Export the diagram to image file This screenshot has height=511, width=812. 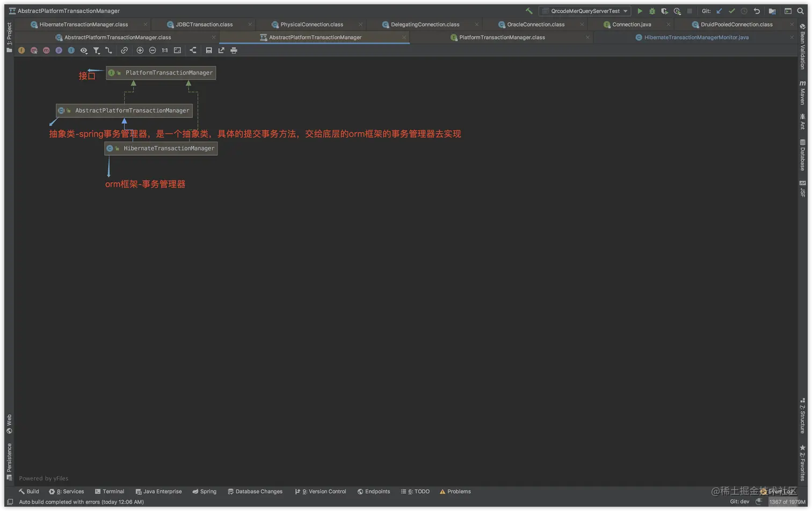point(221,51)
